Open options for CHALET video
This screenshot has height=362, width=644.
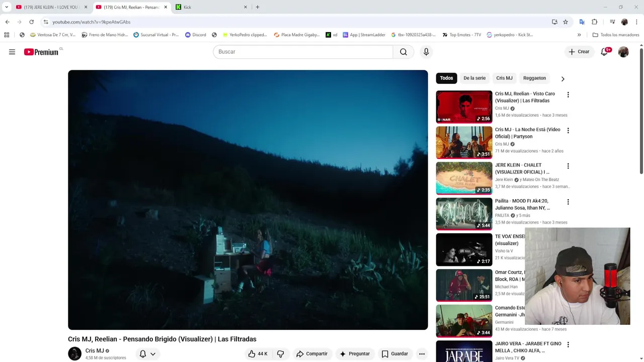click(x=568, y=166)
